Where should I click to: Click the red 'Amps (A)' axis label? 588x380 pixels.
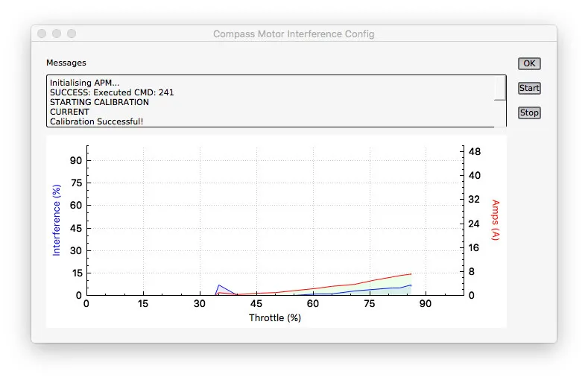[496, 220]
